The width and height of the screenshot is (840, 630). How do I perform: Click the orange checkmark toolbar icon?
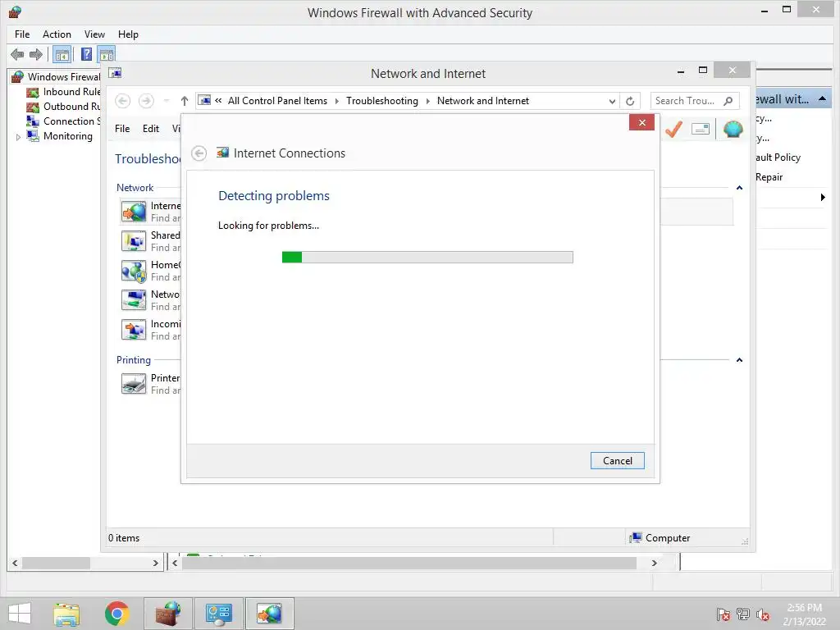coord(674,129)
